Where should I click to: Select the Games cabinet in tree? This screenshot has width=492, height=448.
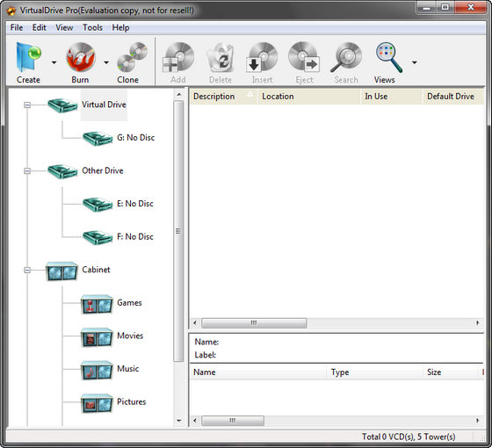[x=129, y=303]
